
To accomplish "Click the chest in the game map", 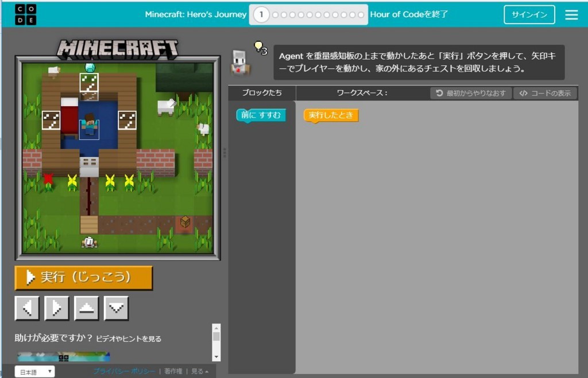I will coord(184,222).
